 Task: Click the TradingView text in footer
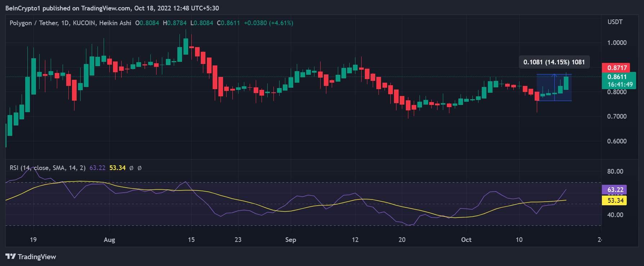coord(37,257)
